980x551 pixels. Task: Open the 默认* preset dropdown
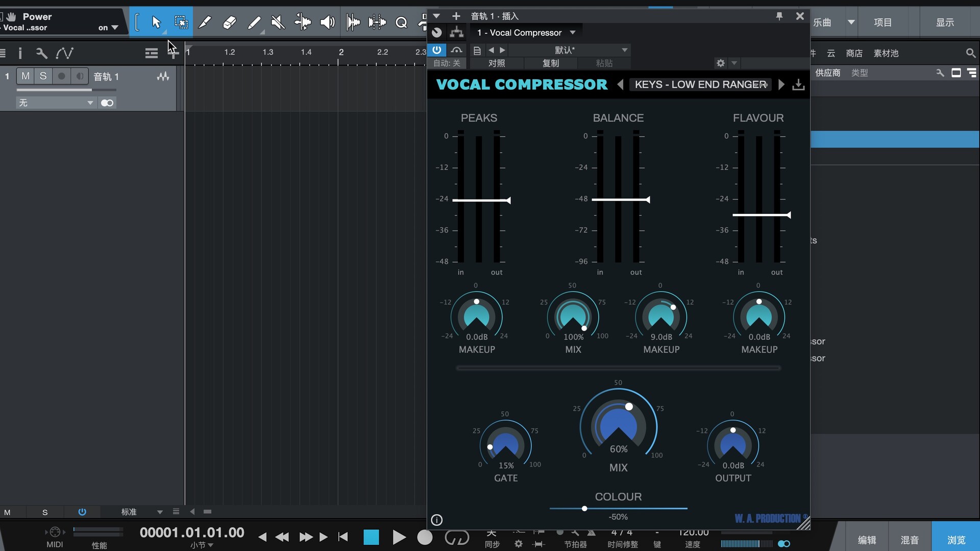(x=570, y=50)
